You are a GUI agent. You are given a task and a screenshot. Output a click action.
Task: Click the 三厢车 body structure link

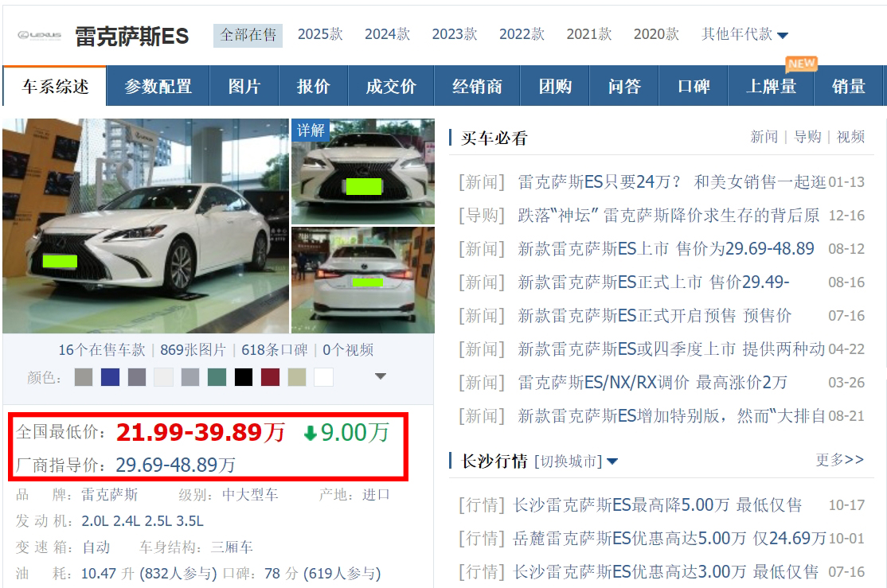pyautogui.click(x=232, y=547)
